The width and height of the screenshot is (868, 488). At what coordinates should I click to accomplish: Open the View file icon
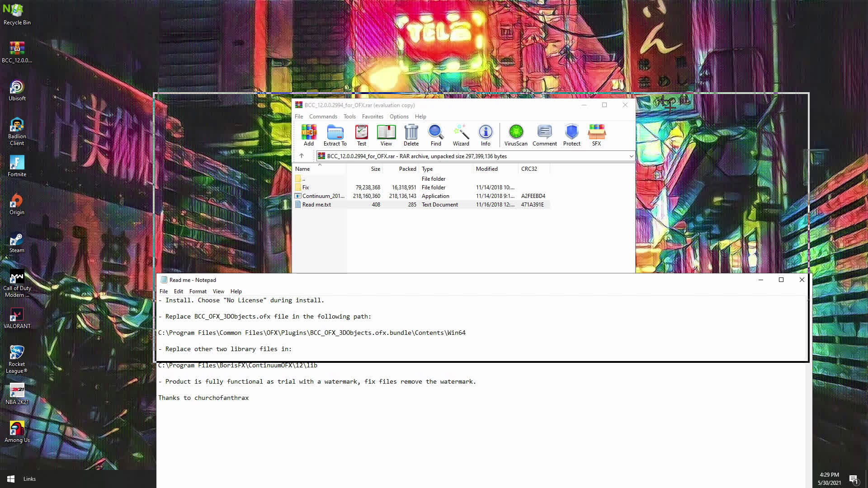coord(386,134)
